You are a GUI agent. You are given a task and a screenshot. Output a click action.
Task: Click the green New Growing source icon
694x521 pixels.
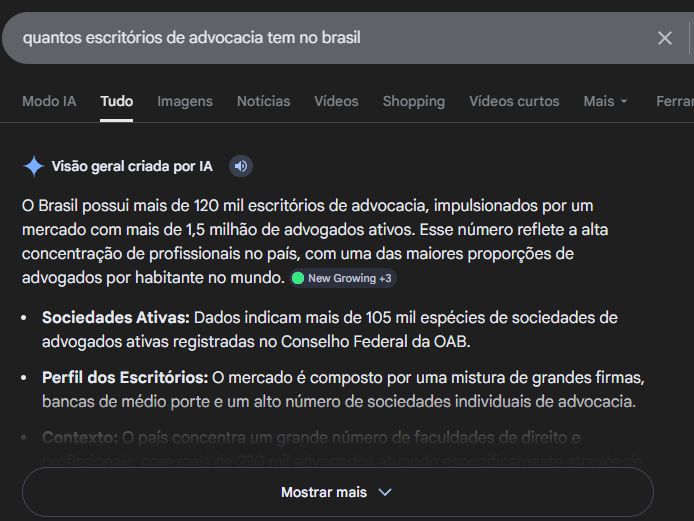(298, 278)
